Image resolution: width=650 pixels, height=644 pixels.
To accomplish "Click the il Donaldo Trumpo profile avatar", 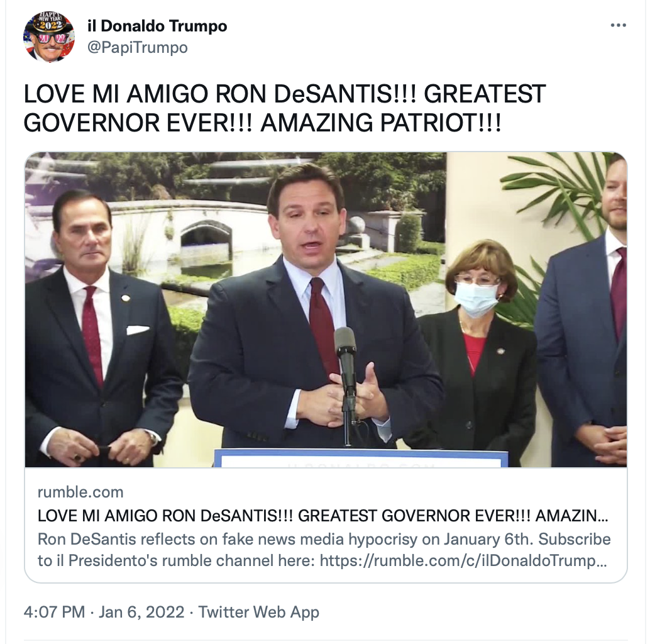I will coord(48,37).
